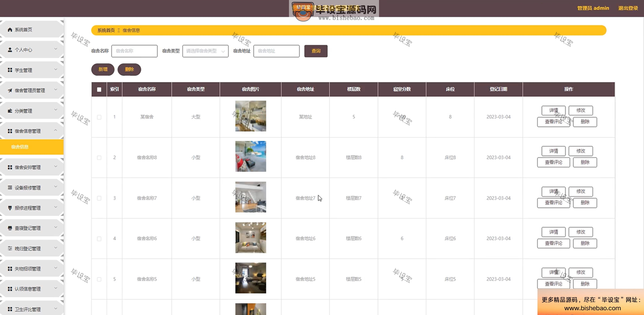Open the 宿舍名称8 dormitory image thumbnail
This screenshot has height=315, width=644.
coord(251,156)
